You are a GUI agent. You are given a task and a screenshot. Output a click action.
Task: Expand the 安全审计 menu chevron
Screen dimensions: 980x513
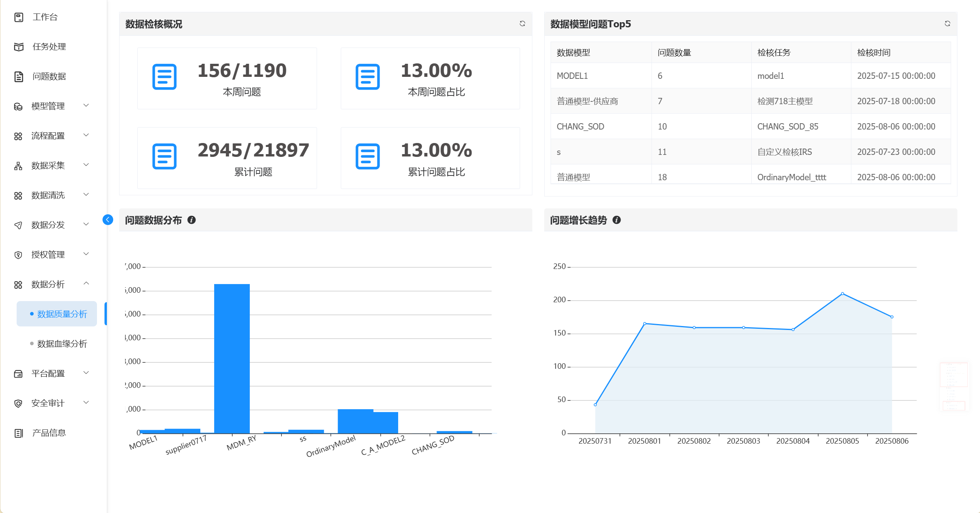[86, 402]
